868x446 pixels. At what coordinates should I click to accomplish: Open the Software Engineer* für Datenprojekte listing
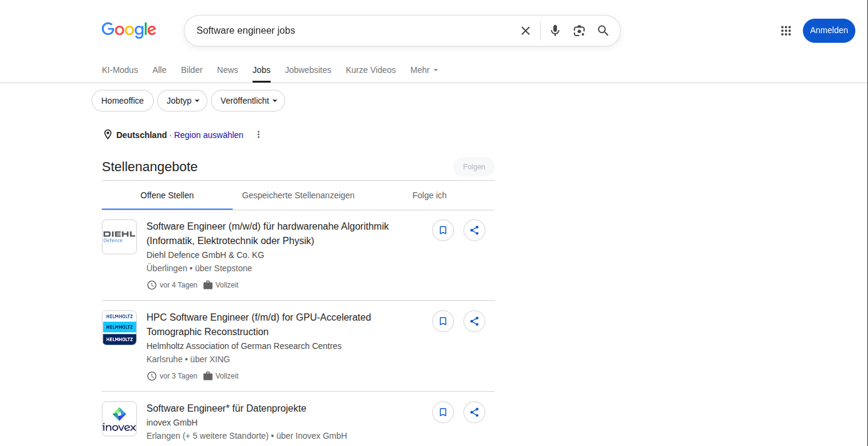point(226,409)
